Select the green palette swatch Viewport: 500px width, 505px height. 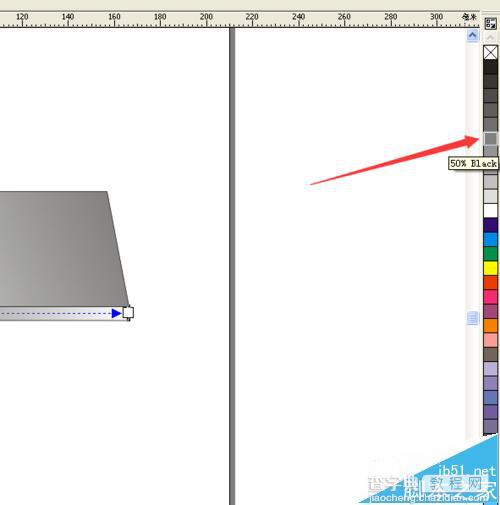click(490, 254)
